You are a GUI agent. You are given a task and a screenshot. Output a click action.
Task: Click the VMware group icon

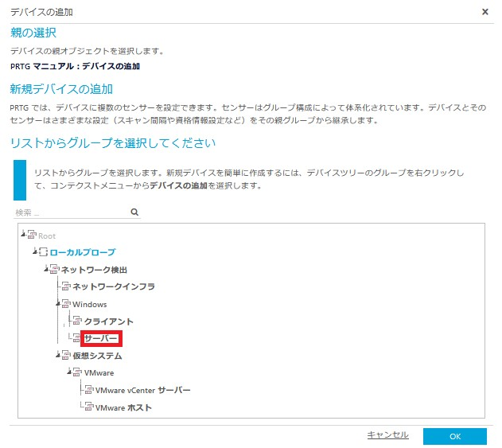point(77,372)
